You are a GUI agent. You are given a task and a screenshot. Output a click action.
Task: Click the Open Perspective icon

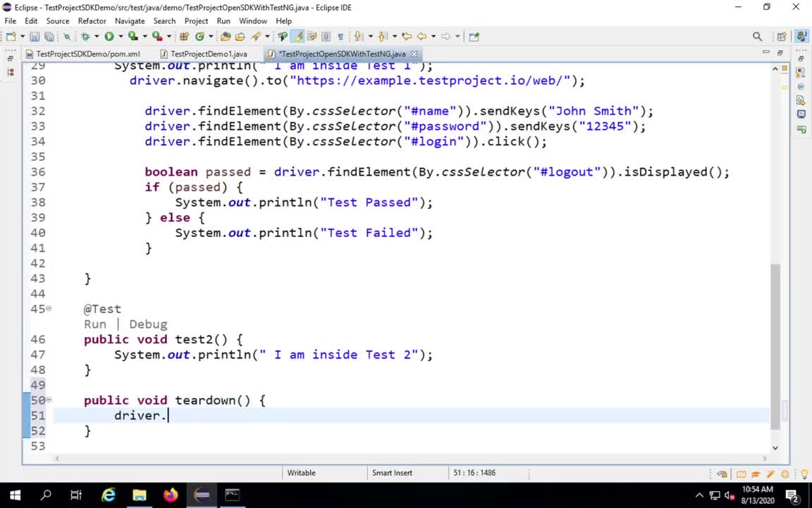click(782, 36)
